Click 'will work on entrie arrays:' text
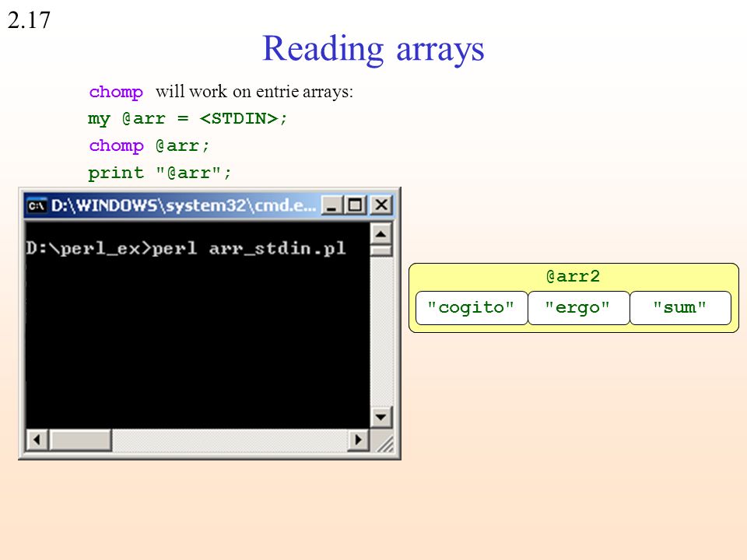This screenshot has width=747, height=560. pos(254,92)
